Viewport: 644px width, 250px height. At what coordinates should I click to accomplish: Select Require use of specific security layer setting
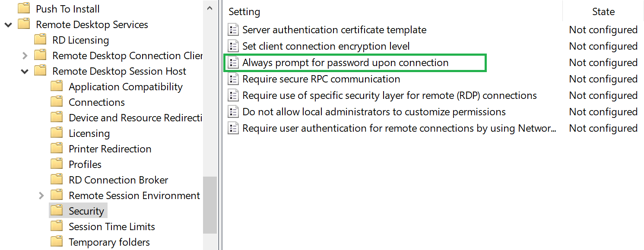pyautogui.click(x=389, y=95)
